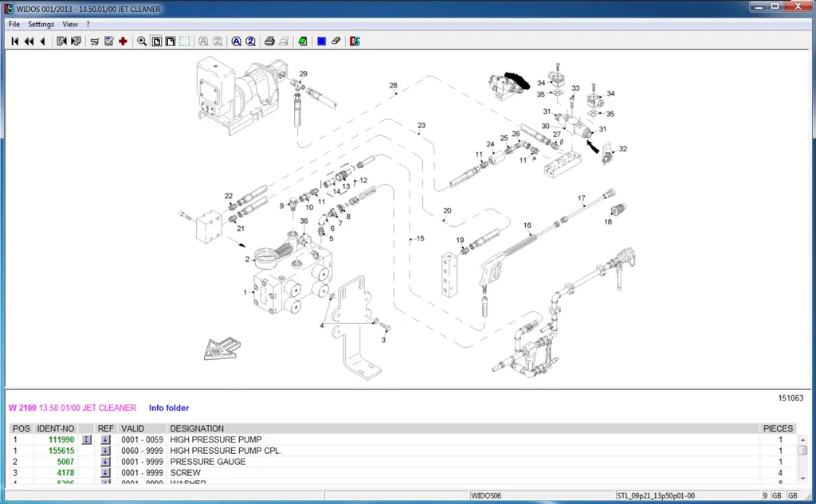The image size is (816, 504).
Task: Open the View menu
Action: (70, 24)
